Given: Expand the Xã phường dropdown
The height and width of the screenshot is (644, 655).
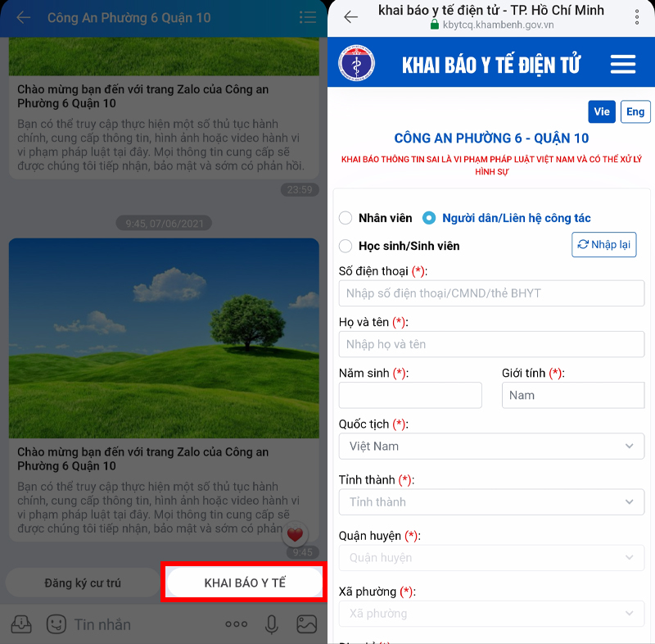Looking at the screenshot, I should (x=492, y=614).
